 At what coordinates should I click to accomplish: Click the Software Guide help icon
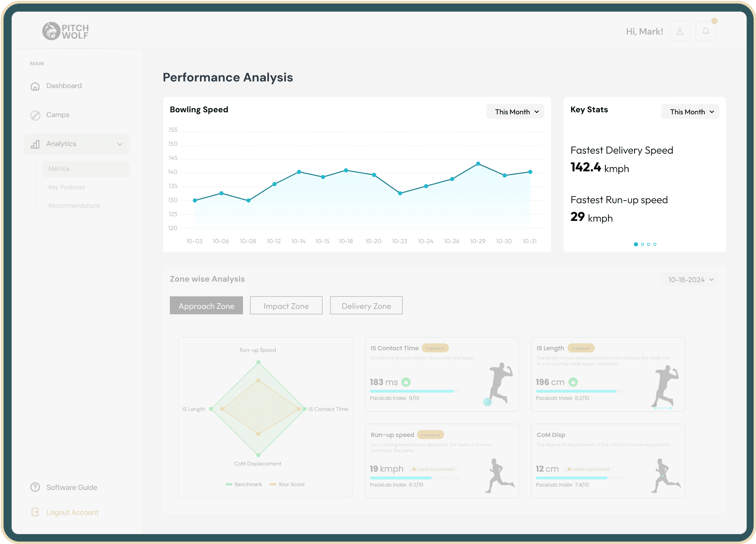[x=35, y=487]
